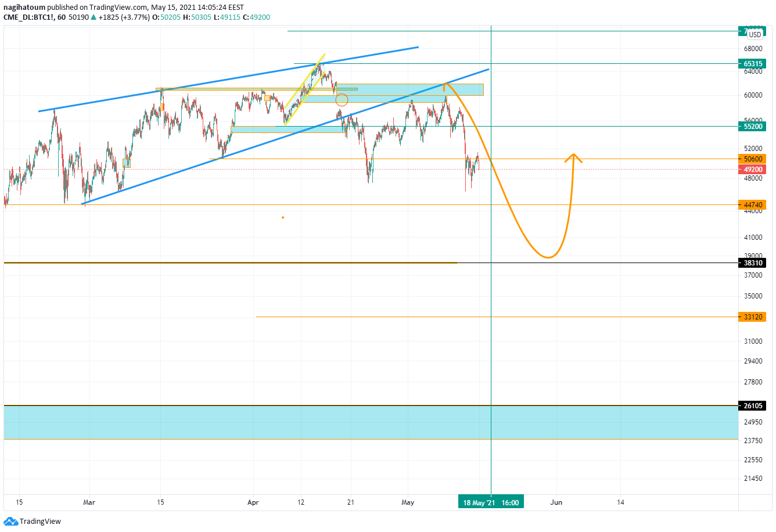Click the Apr date label on time axis
The width and height of the screenshot is (776, 532).
253,502
